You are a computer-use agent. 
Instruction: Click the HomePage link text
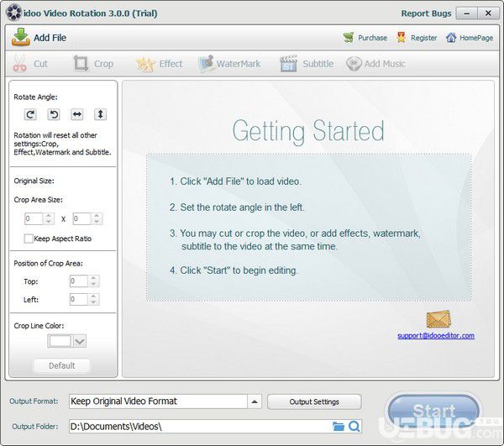(476, 38)
